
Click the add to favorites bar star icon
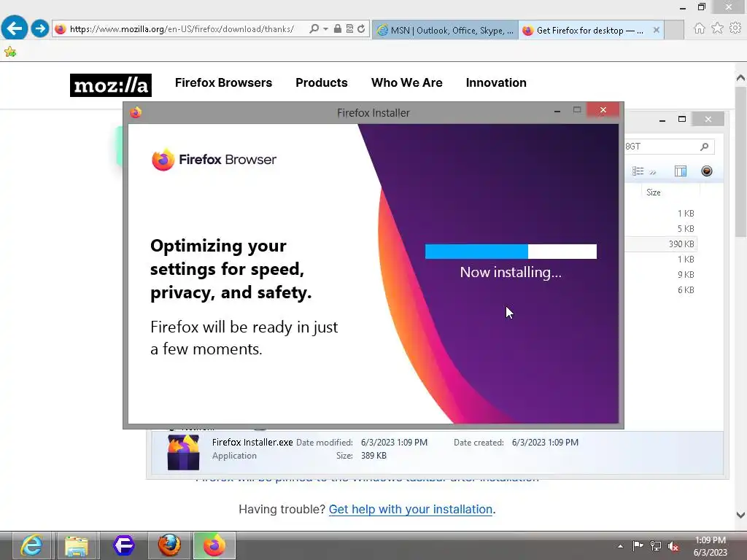10,52
